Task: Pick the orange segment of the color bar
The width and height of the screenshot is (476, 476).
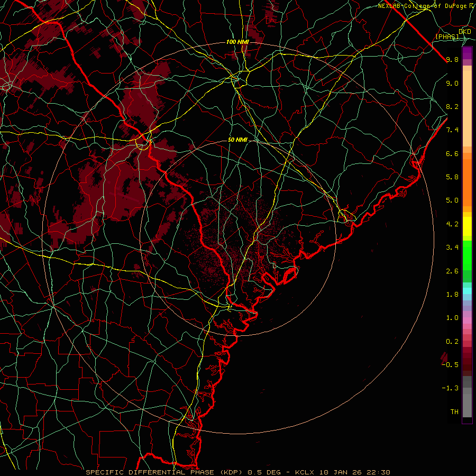Action: (x=467, y=182)
